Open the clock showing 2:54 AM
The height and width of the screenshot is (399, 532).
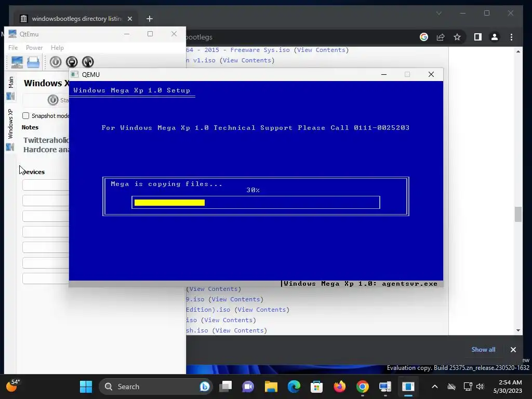point(508,387)
